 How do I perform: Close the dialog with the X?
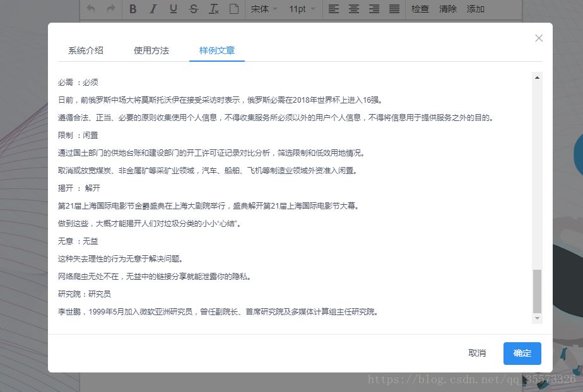[539, 38]
